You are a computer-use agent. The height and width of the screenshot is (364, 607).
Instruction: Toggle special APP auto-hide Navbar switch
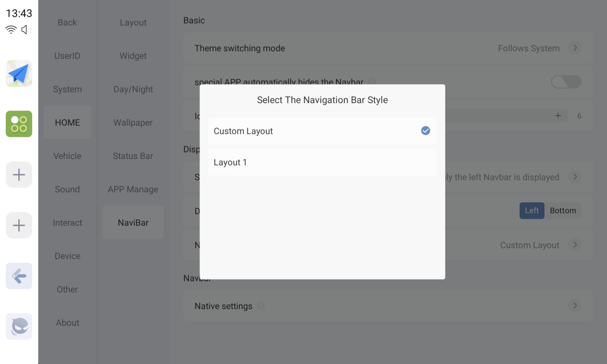pyautogui.click(x=566, y=82)
